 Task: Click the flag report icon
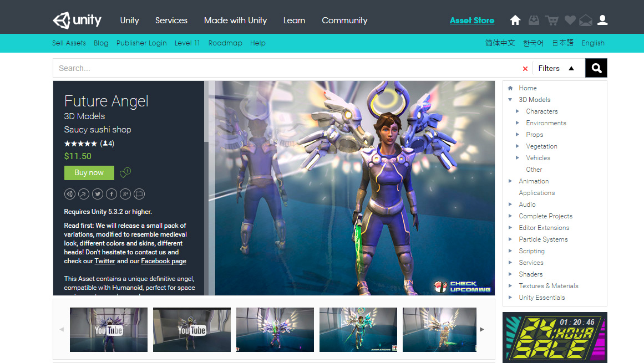[139, 194]
